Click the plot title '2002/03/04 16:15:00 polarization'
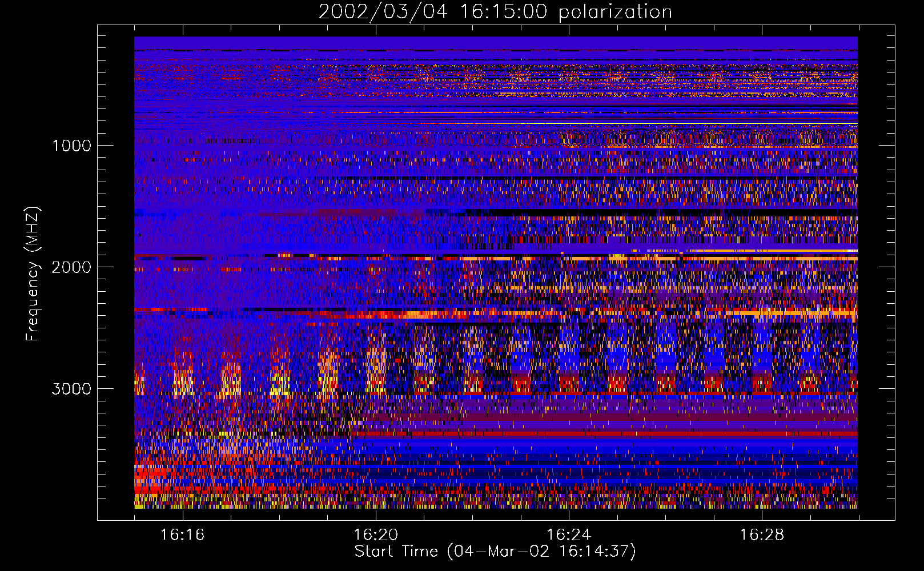Image resolution: width=924 pixels, height=571 pixels. [x=495, y=12]
